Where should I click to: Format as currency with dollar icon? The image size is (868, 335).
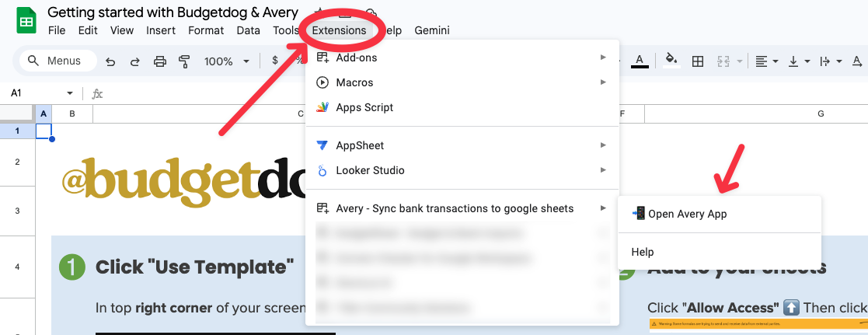click(x=275, y=61)
